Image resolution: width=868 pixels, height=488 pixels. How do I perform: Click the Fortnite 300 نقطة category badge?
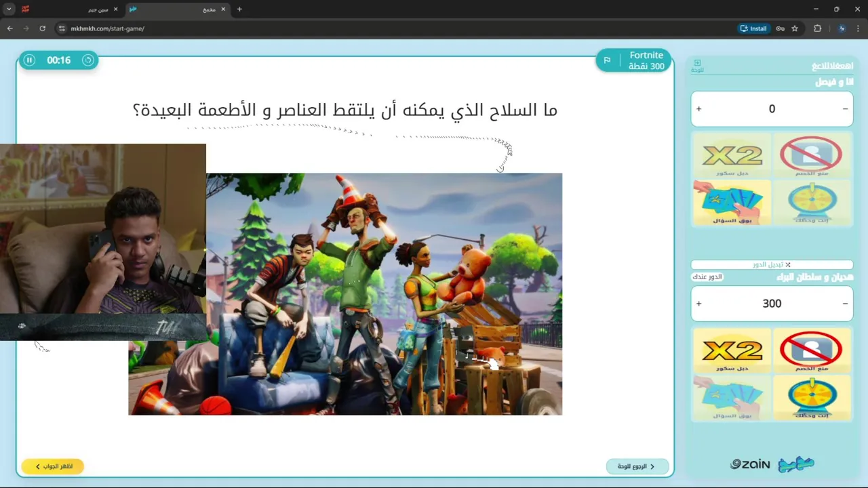tap(634, 60)
